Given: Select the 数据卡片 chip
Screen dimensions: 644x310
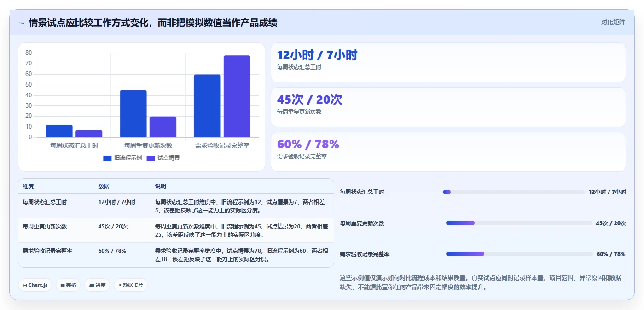Looking at the screenshot, I should click(131, 285).
